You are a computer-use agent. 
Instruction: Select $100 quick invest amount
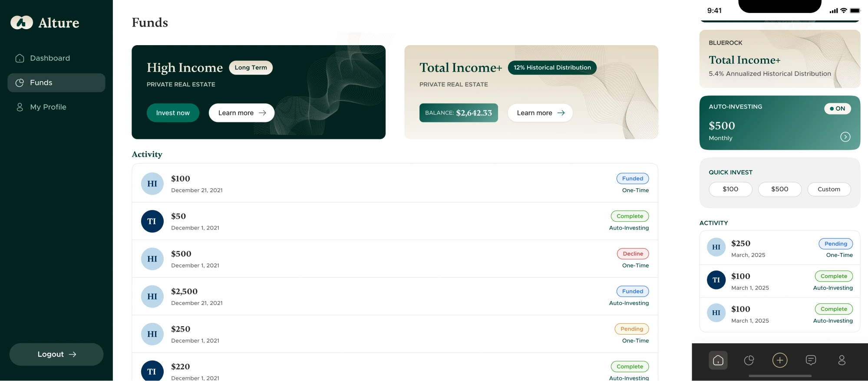(730, 189)
